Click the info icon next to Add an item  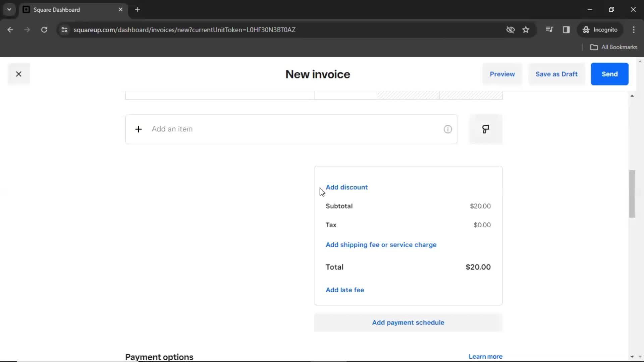448,129
